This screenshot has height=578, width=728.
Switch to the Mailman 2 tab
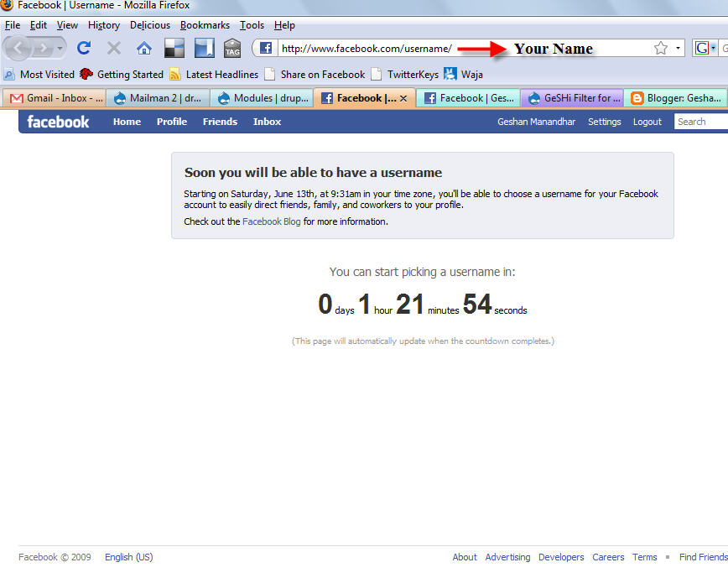(x=158, y=98)
